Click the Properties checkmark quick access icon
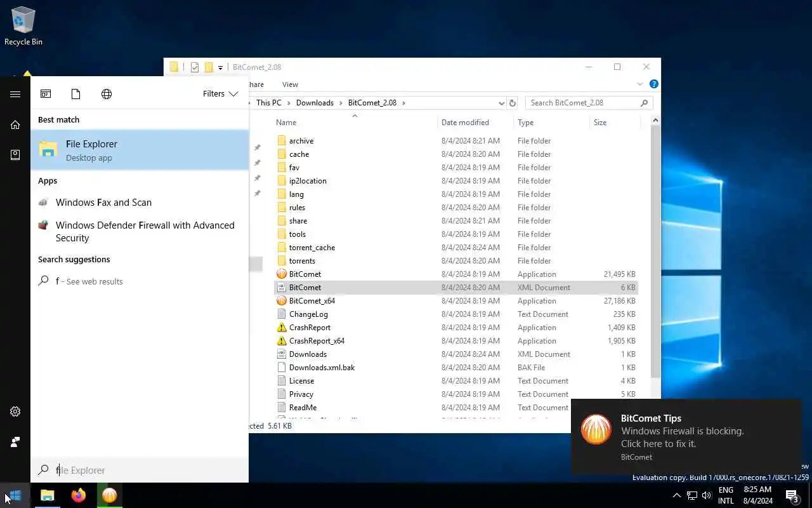 coord(195,67)
